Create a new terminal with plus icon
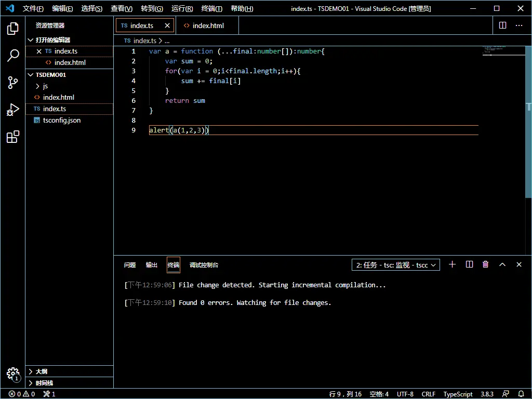Image resolution: width=532 pixels, height=399 pixels. [x=452, y=264]
